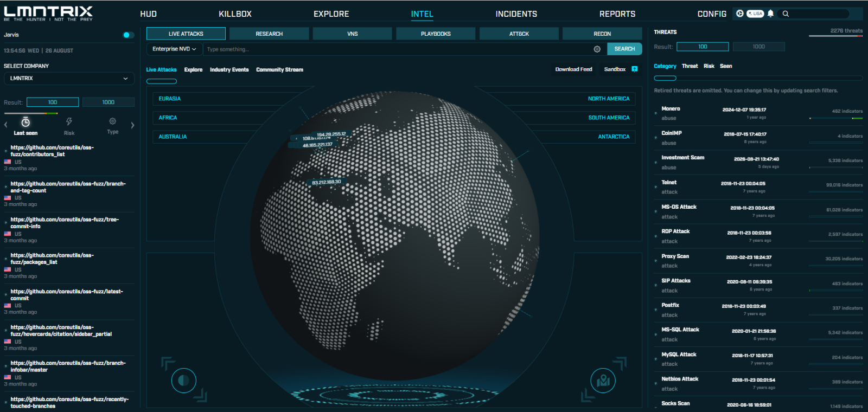The image size is (868, 412).
Task: Set Threats Result to 100
Action: tap(703, 47)
